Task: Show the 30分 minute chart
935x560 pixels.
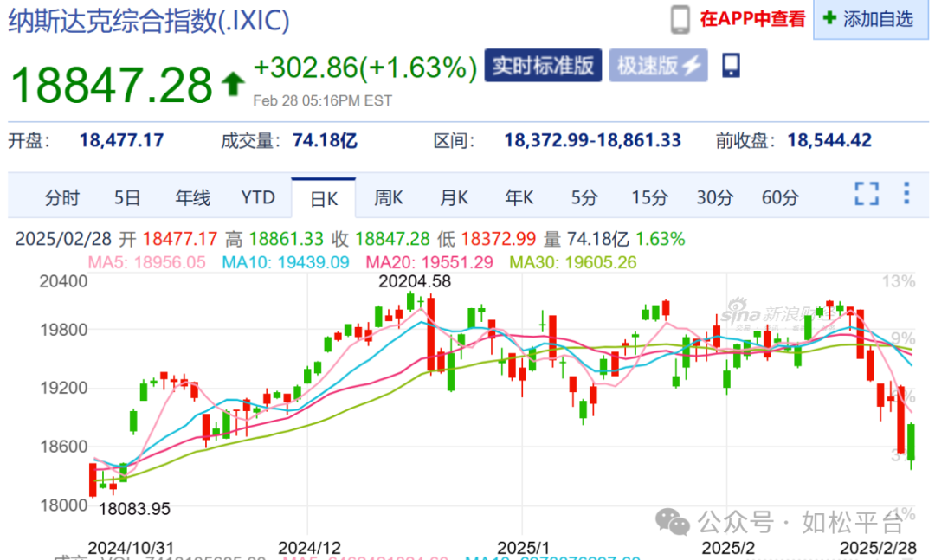Action: coord(714,198)
